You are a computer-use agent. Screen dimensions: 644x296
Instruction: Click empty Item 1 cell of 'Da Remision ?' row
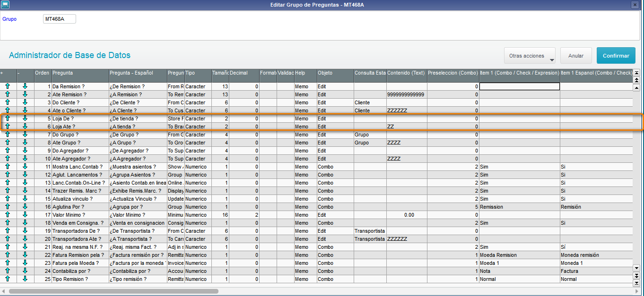point(520,86)
